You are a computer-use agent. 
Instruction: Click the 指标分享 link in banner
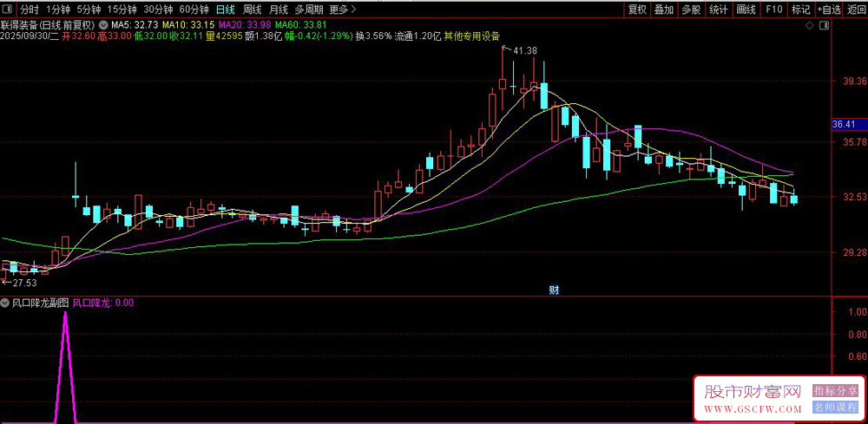click(x=835, y=391)
